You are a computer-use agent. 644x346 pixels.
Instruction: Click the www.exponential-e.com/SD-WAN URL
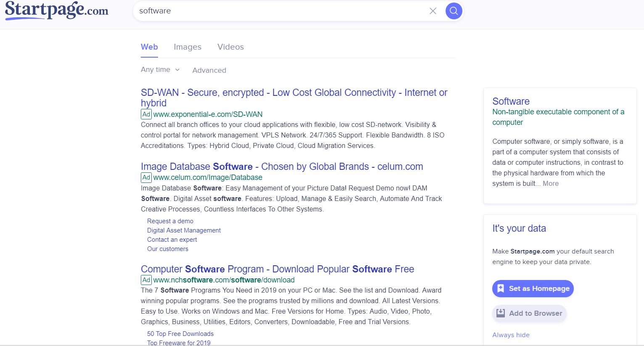[x=208, y=114]
